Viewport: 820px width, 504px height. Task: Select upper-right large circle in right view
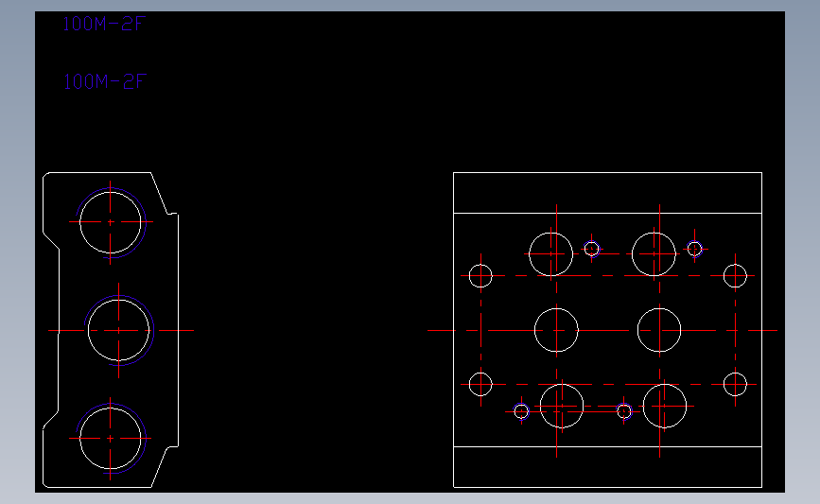click(654, 254)
